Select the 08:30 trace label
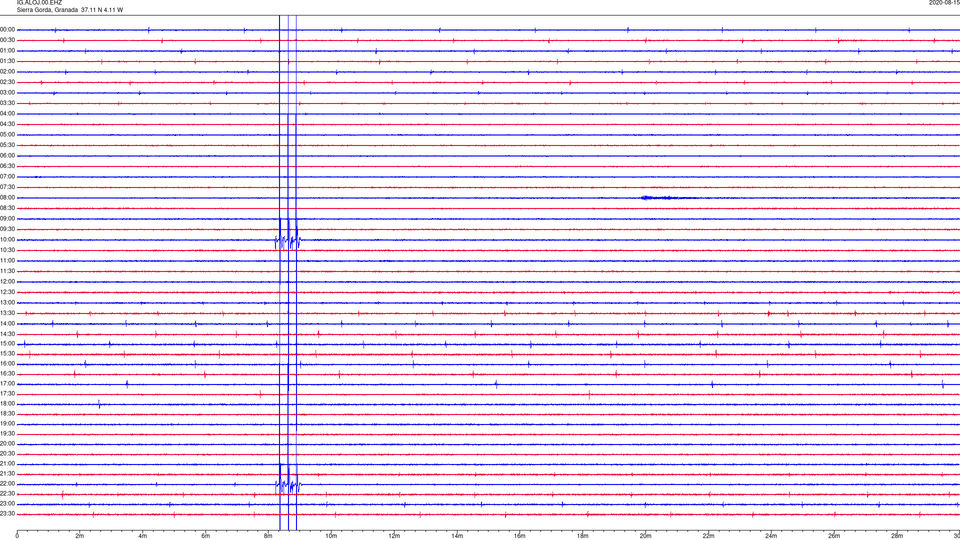The width and height of the screenshot is (960, 540). tap(7, 208)
